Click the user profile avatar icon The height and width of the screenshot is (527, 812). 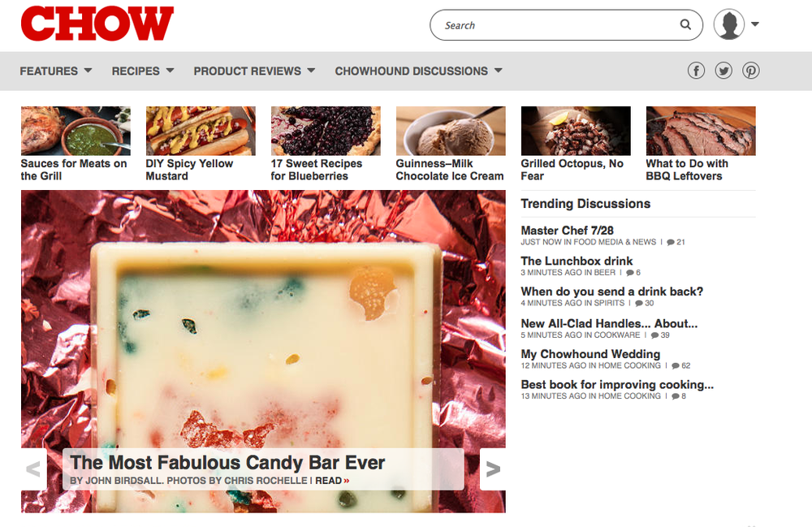[x=728, y=24]
